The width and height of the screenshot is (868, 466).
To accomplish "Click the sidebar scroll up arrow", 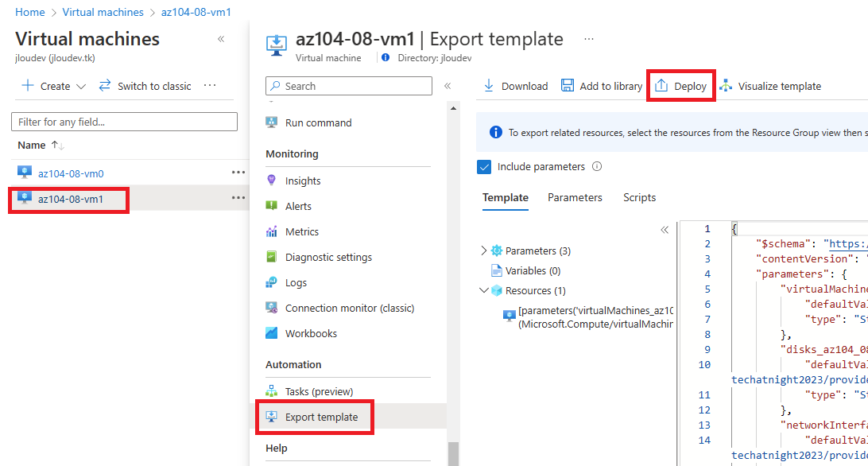I will (453, 108).
